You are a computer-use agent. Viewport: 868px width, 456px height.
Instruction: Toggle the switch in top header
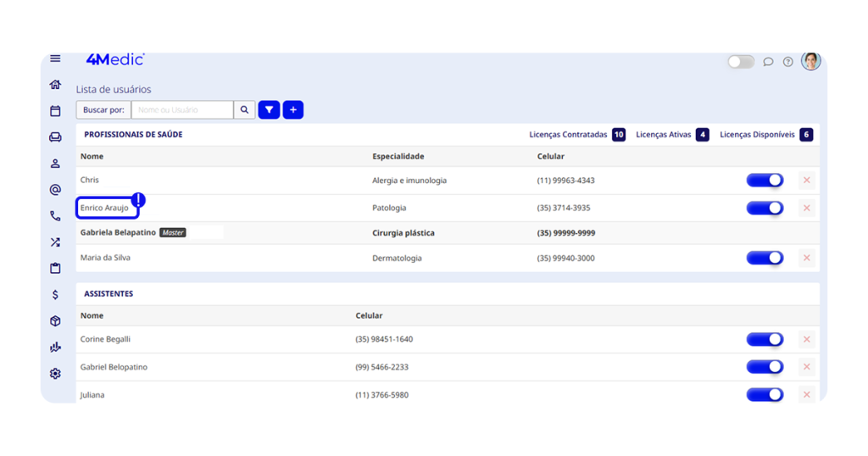740,62
